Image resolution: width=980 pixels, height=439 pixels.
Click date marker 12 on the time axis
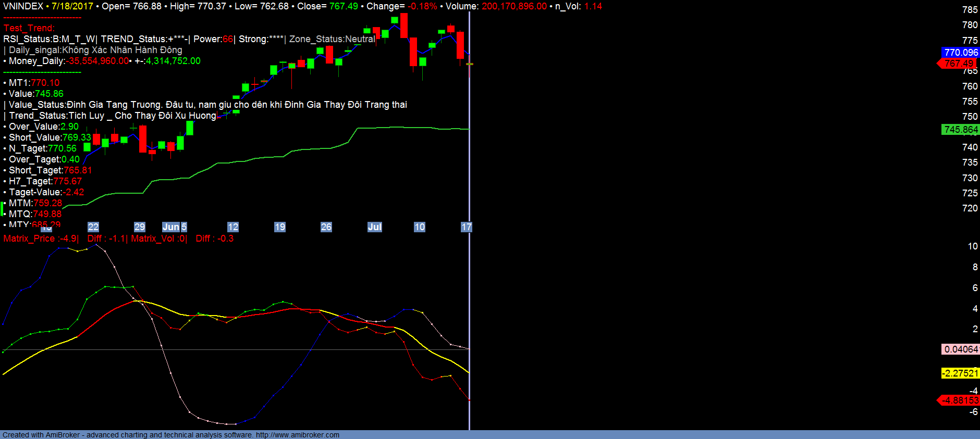(233, 227)
